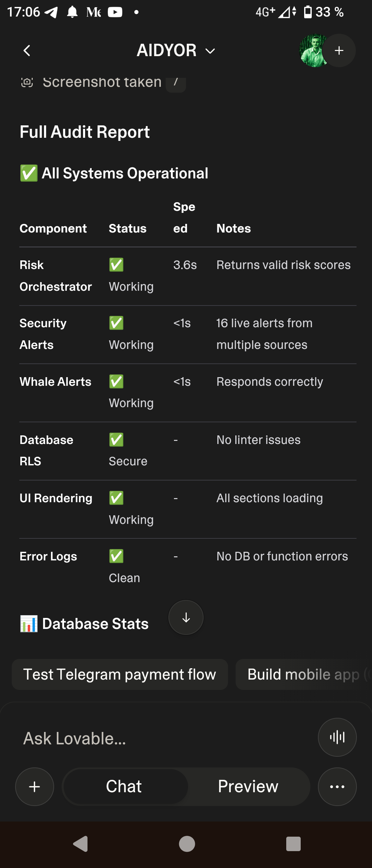Tap the back arrow to exit project
This screenshot has width=372, height=868.
(27, 50)
